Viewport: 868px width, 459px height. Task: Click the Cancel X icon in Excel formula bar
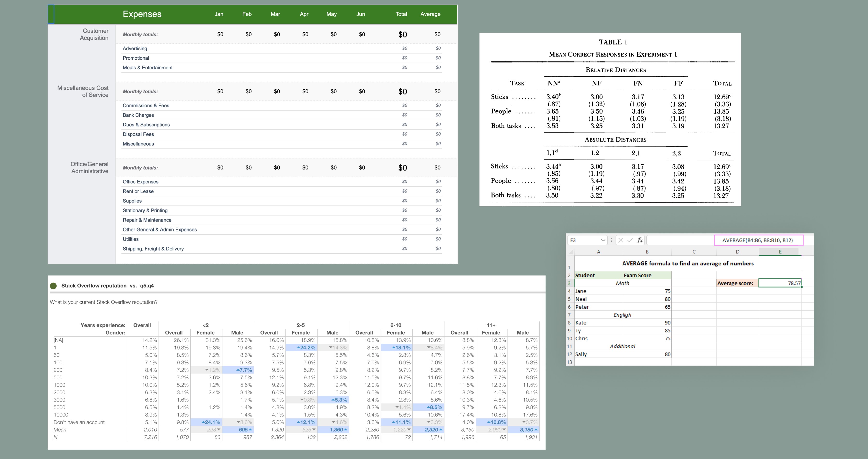(621, 240)
